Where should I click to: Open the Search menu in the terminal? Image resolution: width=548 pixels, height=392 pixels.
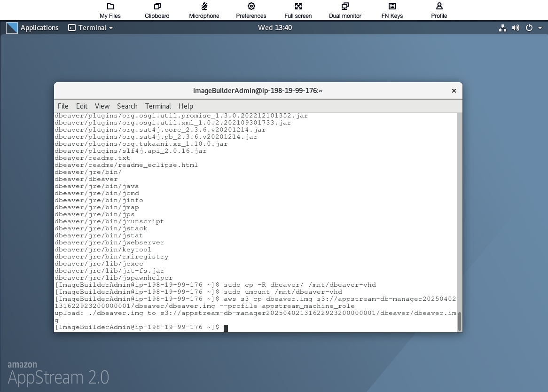127,106
